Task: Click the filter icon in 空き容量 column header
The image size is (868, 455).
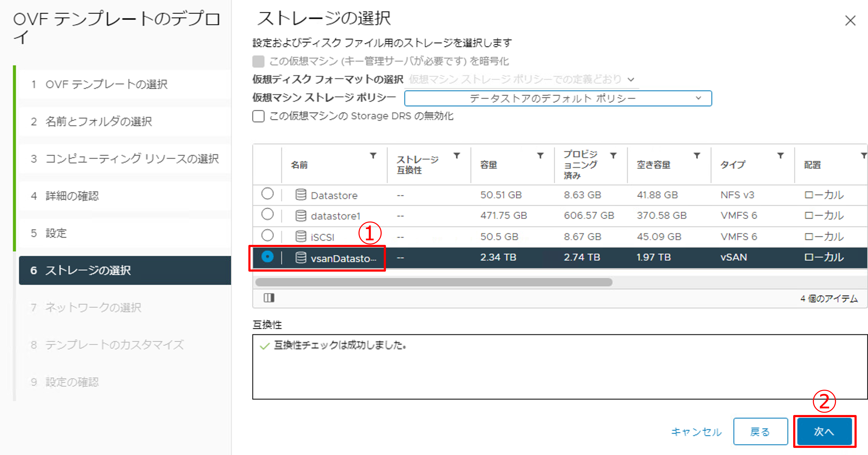Action: click(x=697, y=156)
